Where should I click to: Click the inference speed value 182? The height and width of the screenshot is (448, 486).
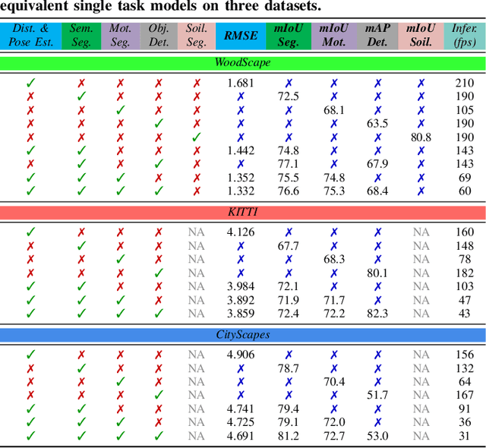point(465,273)
